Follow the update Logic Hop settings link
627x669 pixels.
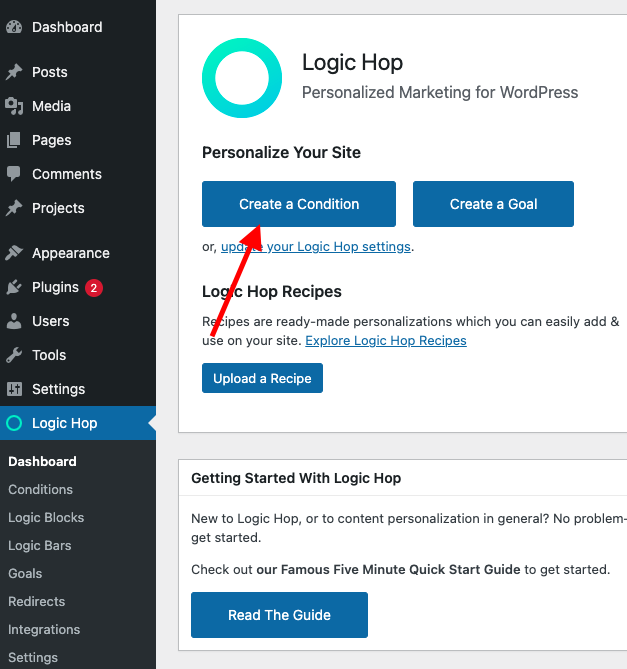pyautogui.click(x=316, y=247)
